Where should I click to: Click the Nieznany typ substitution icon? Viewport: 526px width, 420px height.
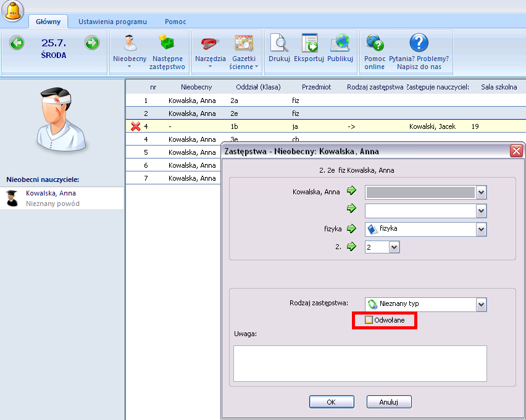[x=372, y=304]
